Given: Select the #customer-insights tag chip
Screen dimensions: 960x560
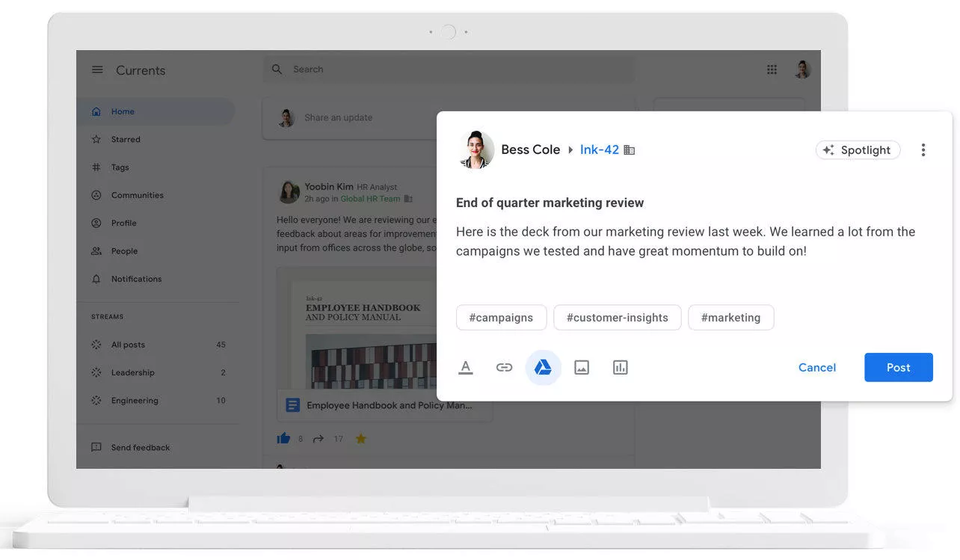Looking at the screenshot, I should [617, 317].
